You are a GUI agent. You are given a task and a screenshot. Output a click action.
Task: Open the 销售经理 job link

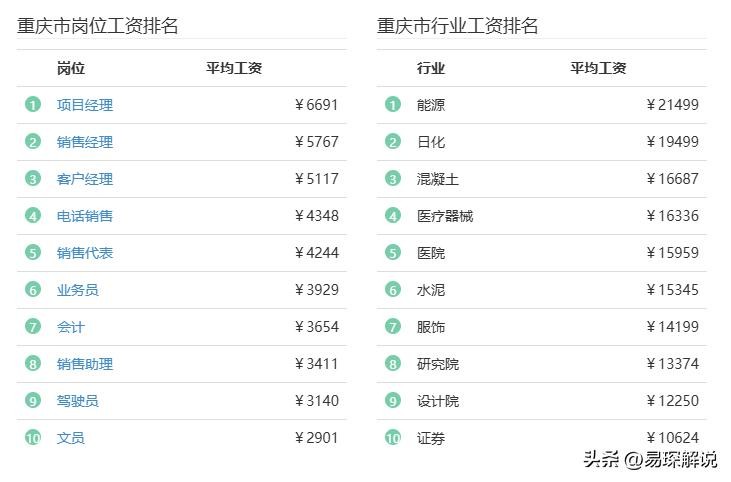point(85,142)
